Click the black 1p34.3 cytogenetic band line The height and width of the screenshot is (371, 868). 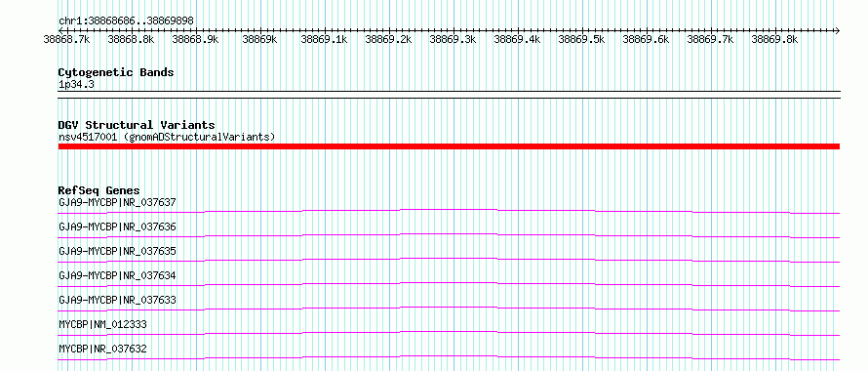tap(449, 95)
